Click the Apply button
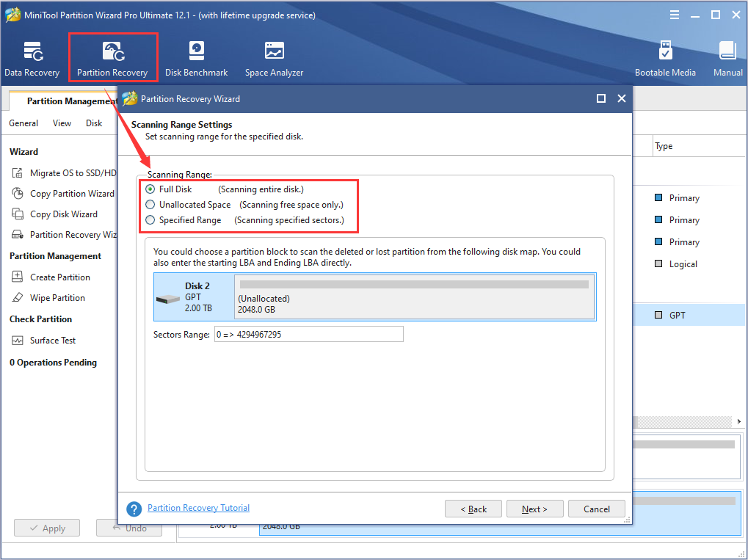This screenshot has height=560, width=748. click(47, 528)
